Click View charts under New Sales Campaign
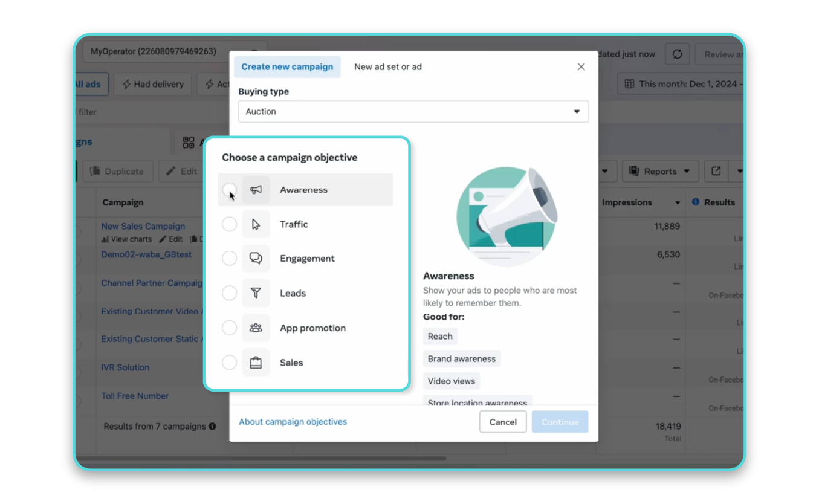This screenshot has height=504, width=819. click(127, 239)
